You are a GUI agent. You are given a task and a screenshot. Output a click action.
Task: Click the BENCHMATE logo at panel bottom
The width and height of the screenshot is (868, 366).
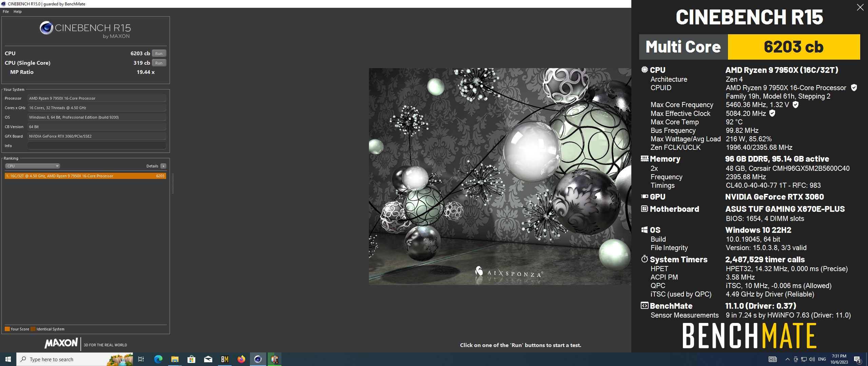point(749,335)
